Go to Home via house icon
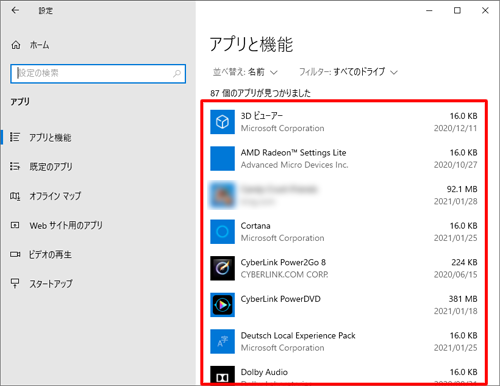This screenshot has height=386, width=500. [16, 45]
